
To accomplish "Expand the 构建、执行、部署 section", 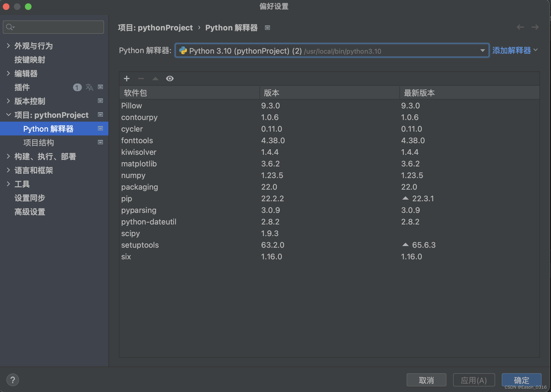I will point(8,156).
